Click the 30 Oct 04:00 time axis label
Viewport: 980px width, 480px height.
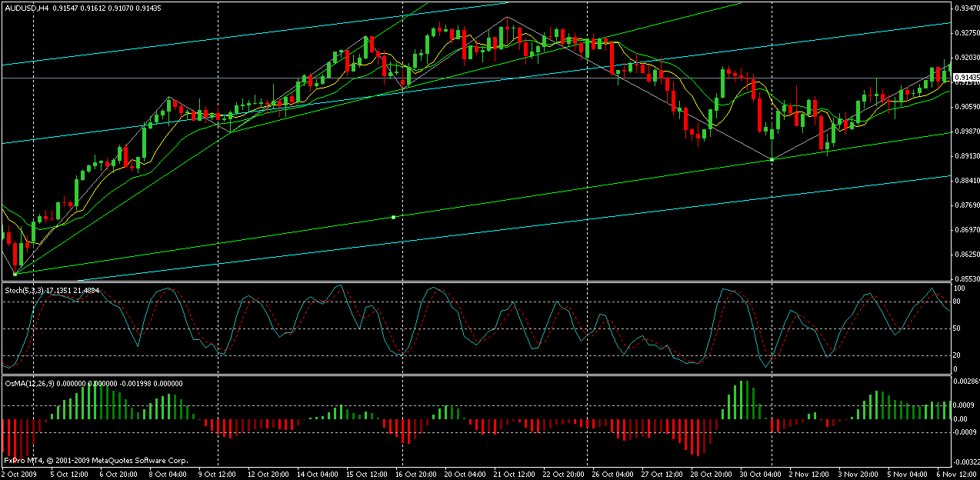(783, 475)
